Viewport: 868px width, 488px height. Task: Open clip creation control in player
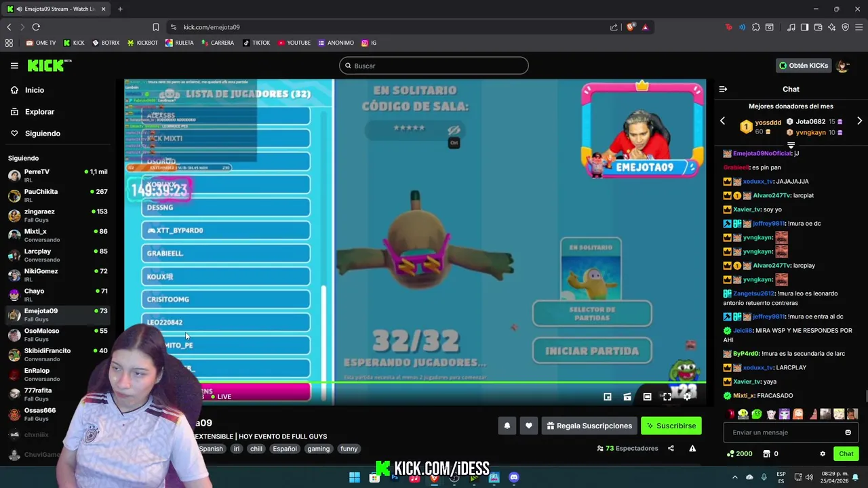(627, 396)
